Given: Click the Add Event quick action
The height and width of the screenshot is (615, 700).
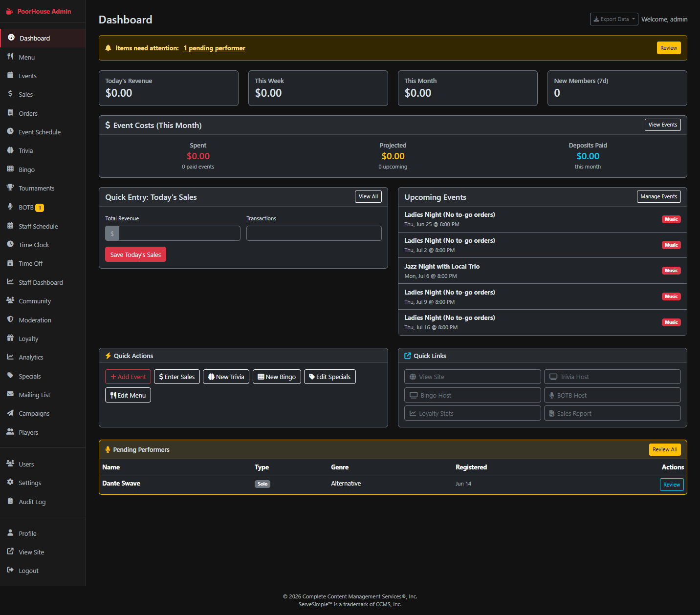Looking at the screenshot, I should [128, 377].
